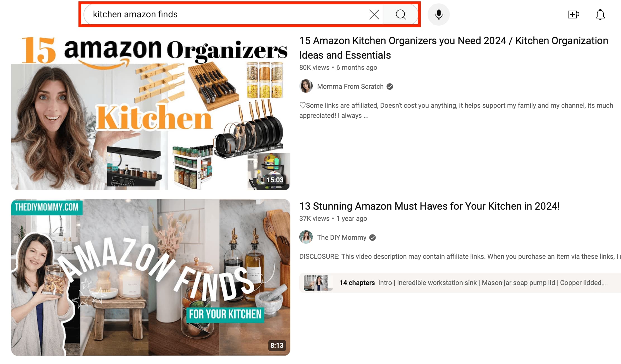Open the '15 Amazon Kitchen Organizers you Need 2024' title

point(454,48)
